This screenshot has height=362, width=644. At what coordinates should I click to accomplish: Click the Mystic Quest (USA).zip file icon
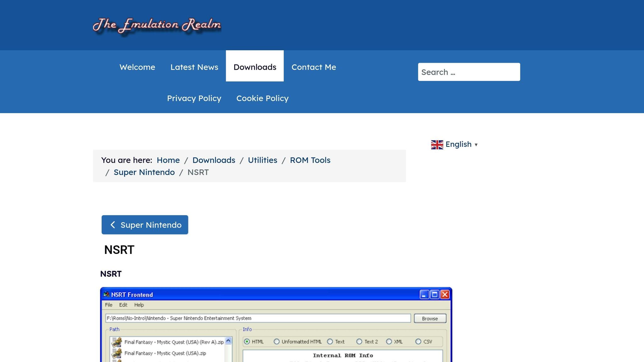(x=117, y=353)
